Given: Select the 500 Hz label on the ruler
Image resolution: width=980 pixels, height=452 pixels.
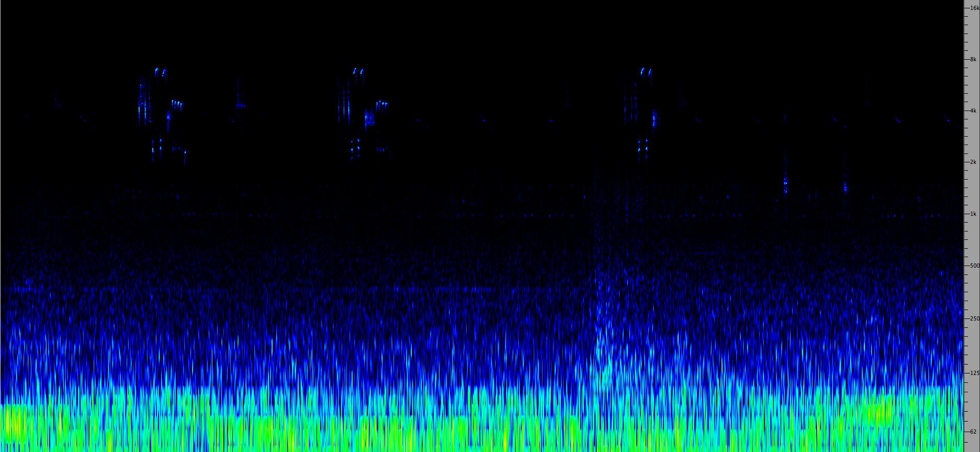Looking at the screenshot, I should pos(973,266).
